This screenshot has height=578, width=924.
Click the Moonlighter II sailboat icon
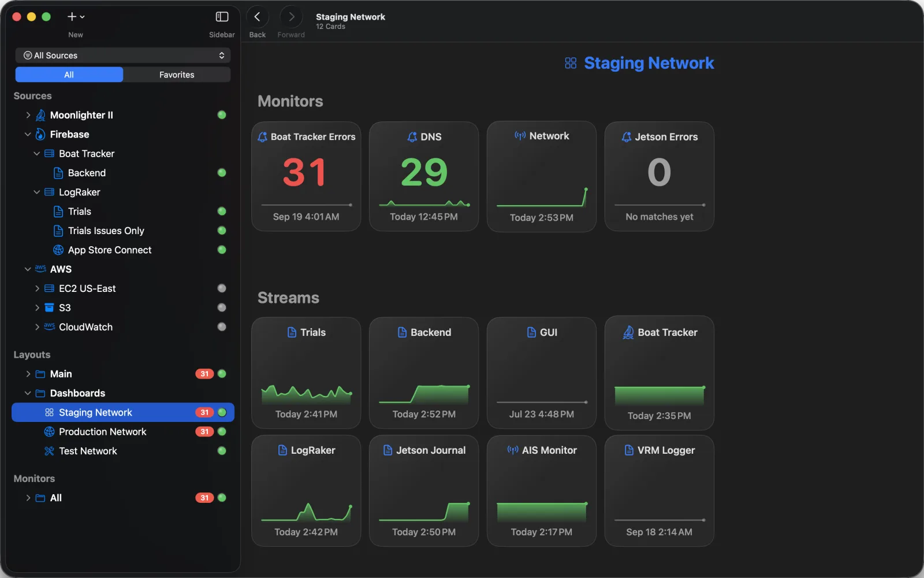[x=40, y=115]
